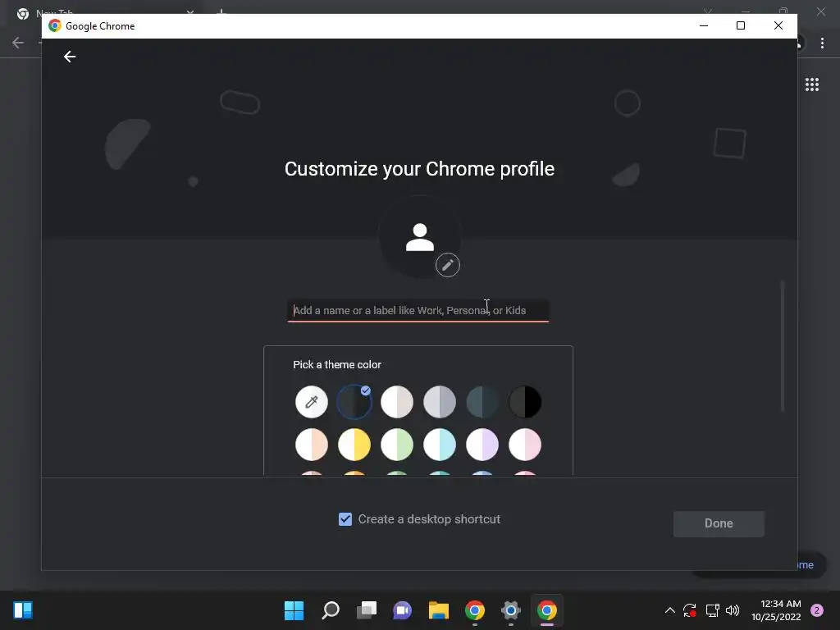Image resolution: width=840 pixels, height=630 pixels.
Task: Click back arrow in background Chrome toolbar
Action: click(x=18, y=43)
